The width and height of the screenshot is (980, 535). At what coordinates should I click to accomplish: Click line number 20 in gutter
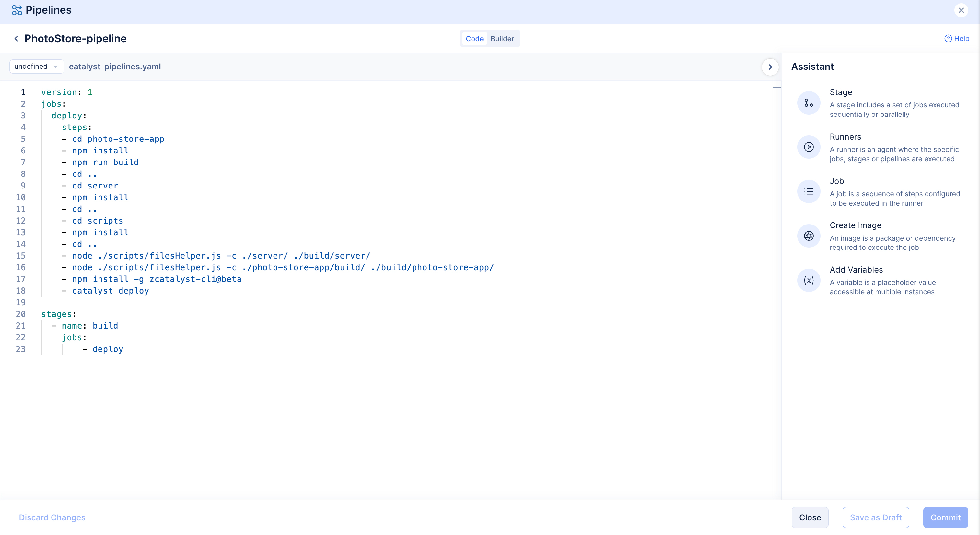point(20,314)
